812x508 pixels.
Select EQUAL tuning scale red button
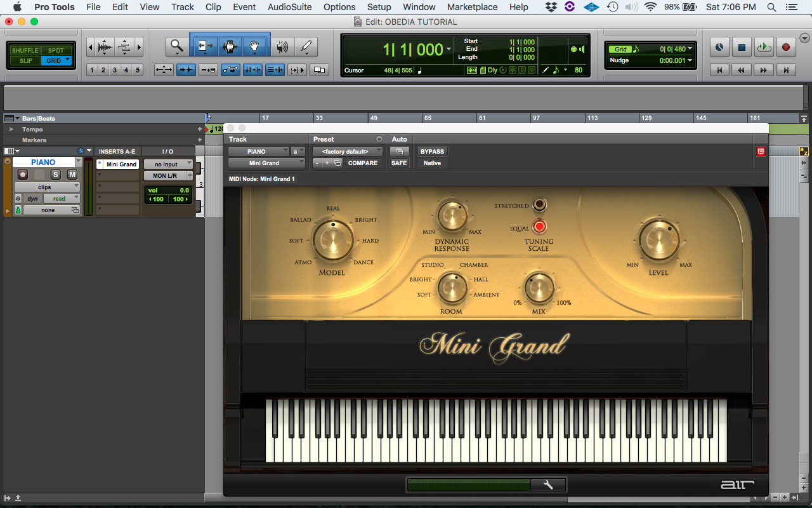coord(539,227)
